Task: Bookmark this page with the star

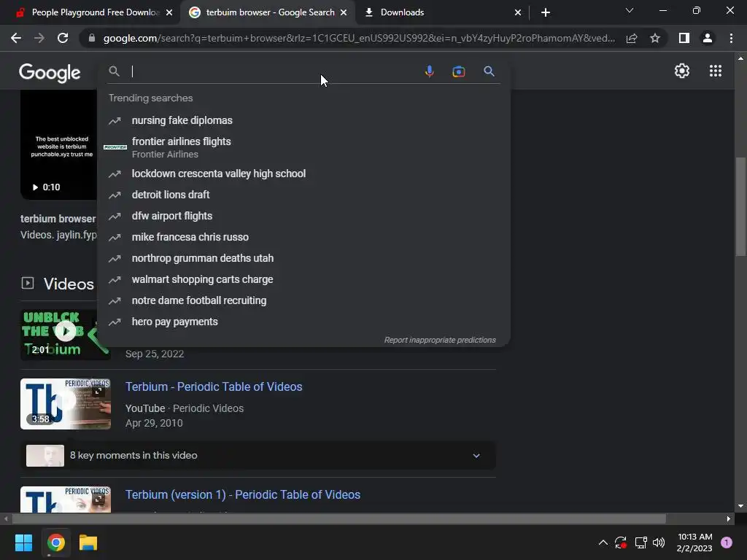Action: pyautogui.click(x=655, y=38)
